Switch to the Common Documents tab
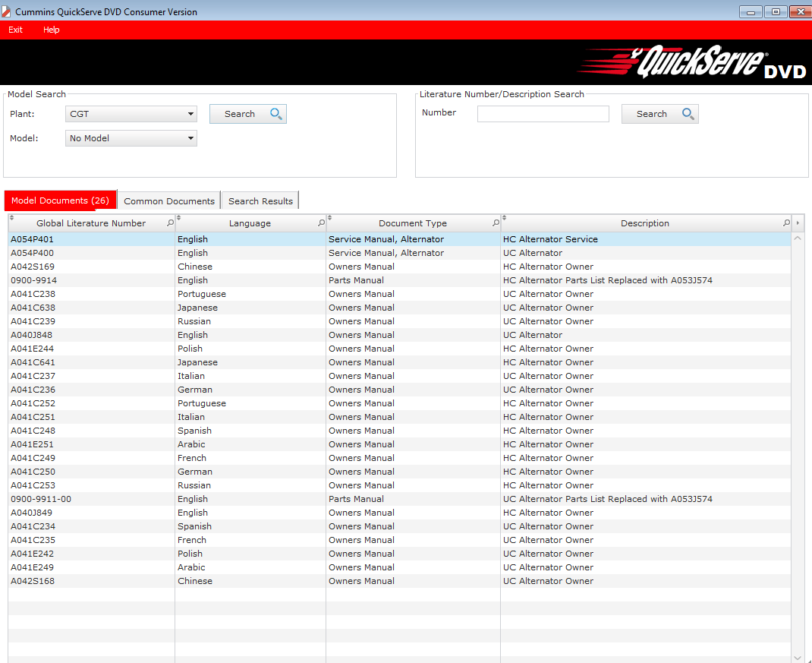Image resolution: width=812 pixels, height=663 pixels. [x=168, y=201]
